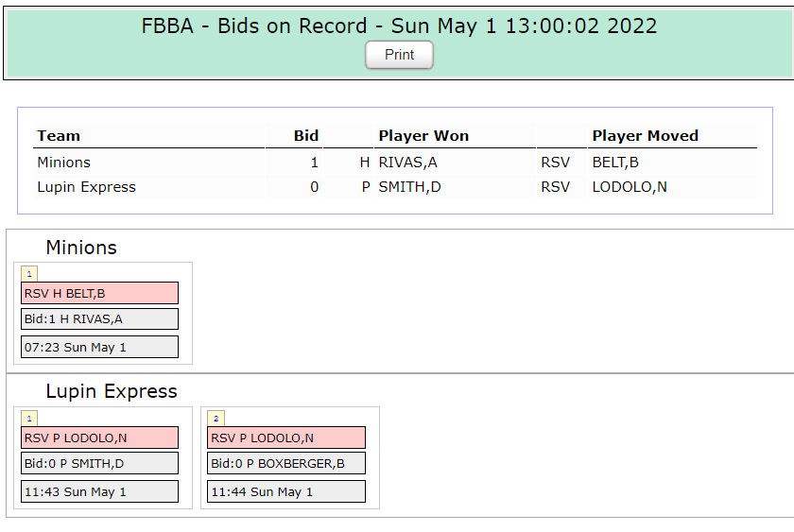
Task: Click the Minions section heading
Action: [x=81, y=248]
